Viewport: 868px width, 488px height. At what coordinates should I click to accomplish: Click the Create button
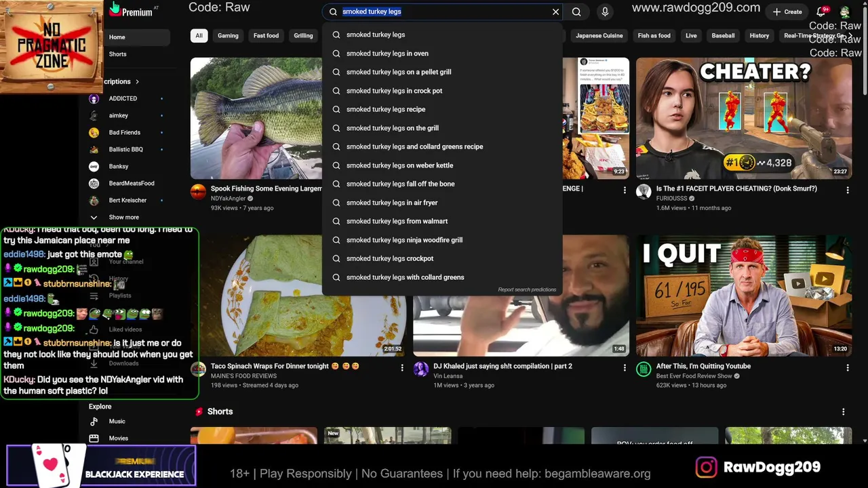pos(787,12)
